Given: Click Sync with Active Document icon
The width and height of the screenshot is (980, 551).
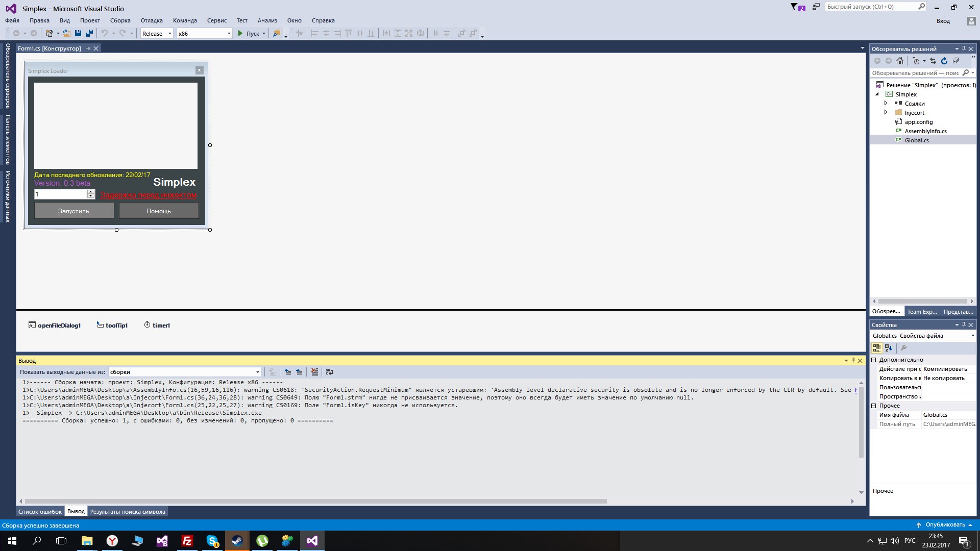Looking at the screenshot, I should pyautogui.click(x=933, y=61).
